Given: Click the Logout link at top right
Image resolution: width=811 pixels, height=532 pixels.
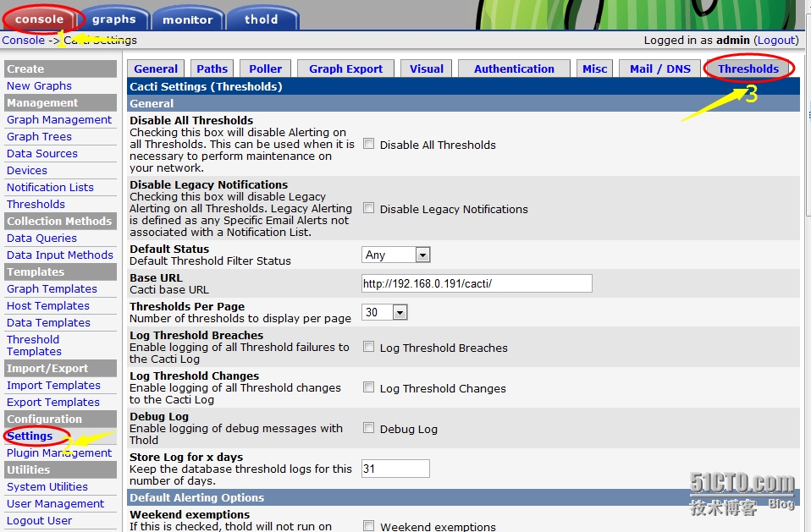Looking at the screenshot, I should click(776, 41).
